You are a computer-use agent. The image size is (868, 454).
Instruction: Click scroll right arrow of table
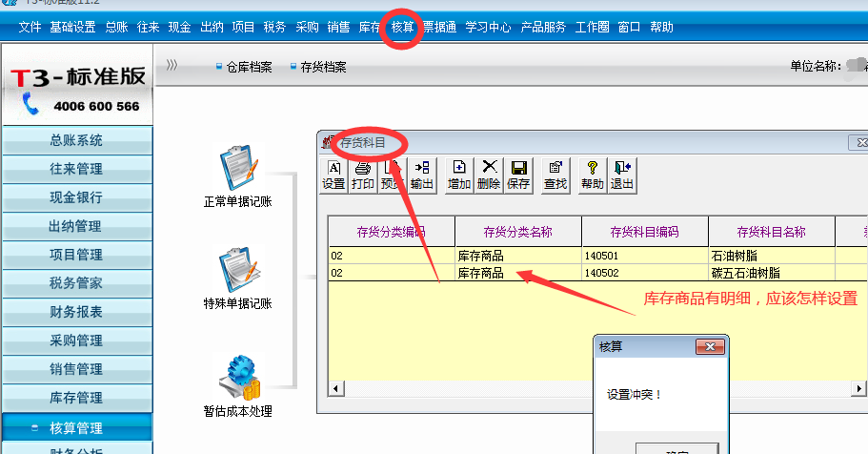[x=858, y=388]
